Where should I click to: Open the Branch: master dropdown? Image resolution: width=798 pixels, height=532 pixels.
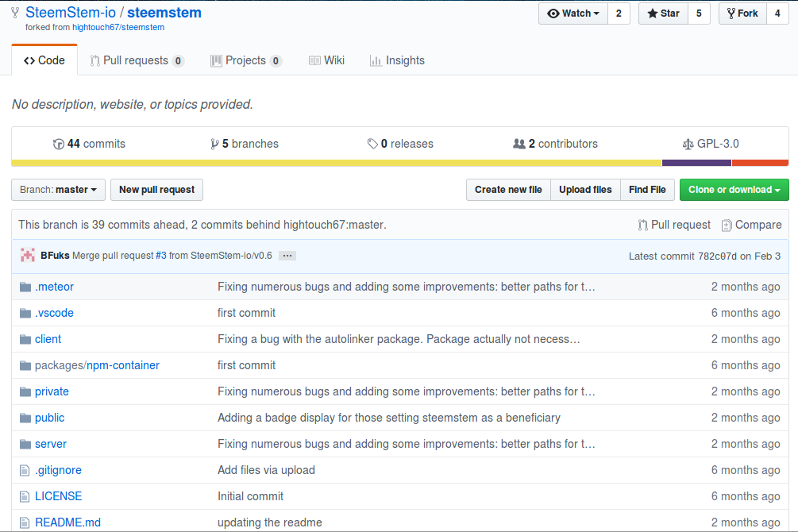(x=58, y=190)
